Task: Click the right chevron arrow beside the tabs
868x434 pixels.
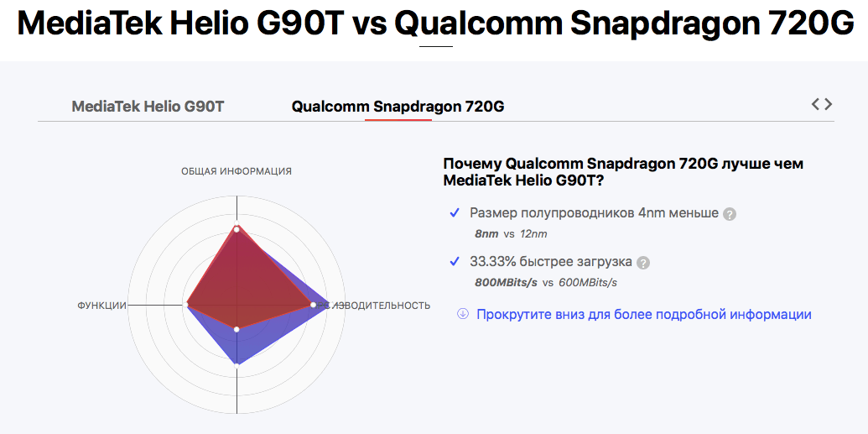Action: 829,104
